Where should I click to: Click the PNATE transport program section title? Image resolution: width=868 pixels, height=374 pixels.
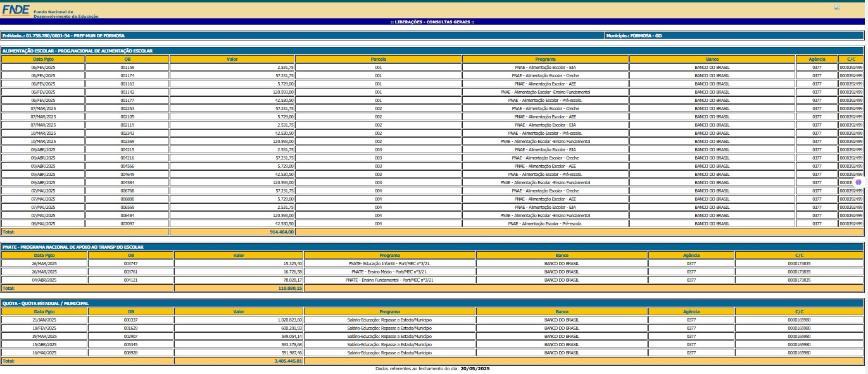click(73, 247)
